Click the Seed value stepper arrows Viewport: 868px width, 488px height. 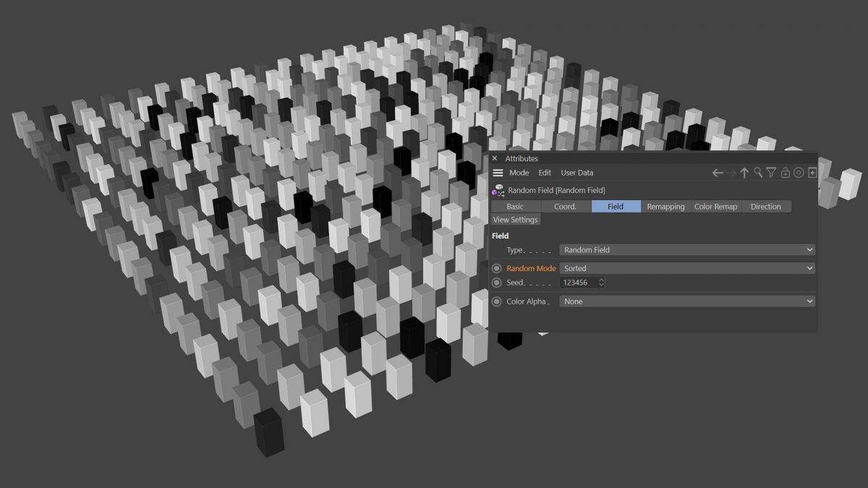(x=601, y=283)
